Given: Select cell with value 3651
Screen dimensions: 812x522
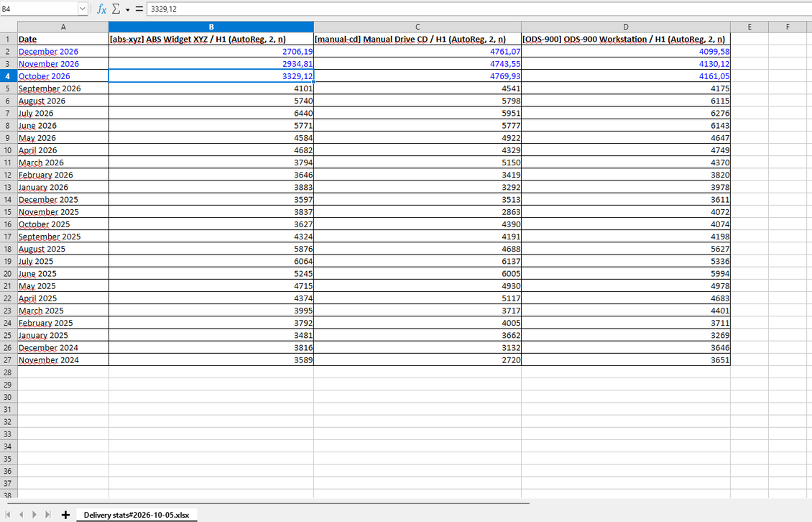Looking at the screenshot, I should (626, 360).
